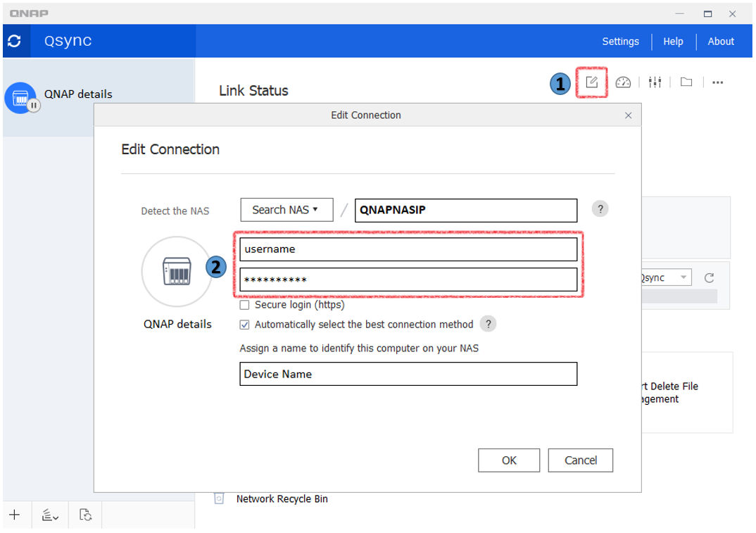756x533 pixels.
Task: Click the Link Status heading
Action: coord(253,91)
